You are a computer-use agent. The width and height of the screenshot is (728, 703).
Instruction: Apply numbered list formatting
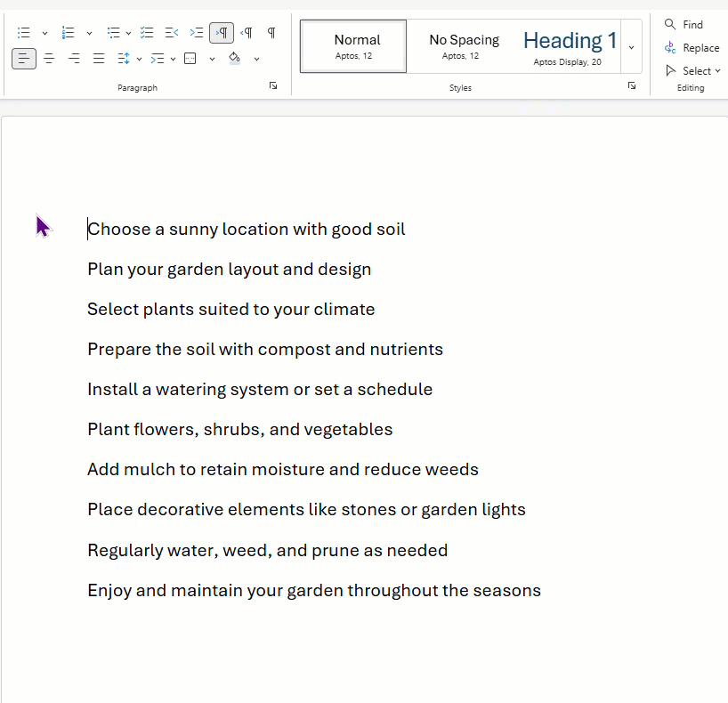tap(69, 33)
